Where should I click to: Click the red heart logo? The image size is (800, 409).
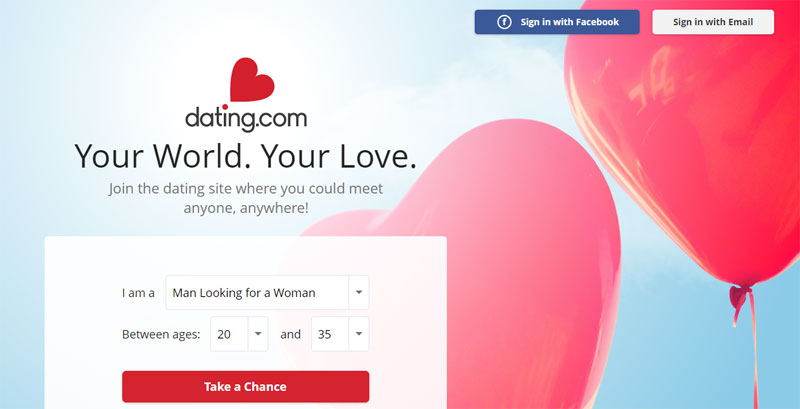click(252, 80)
